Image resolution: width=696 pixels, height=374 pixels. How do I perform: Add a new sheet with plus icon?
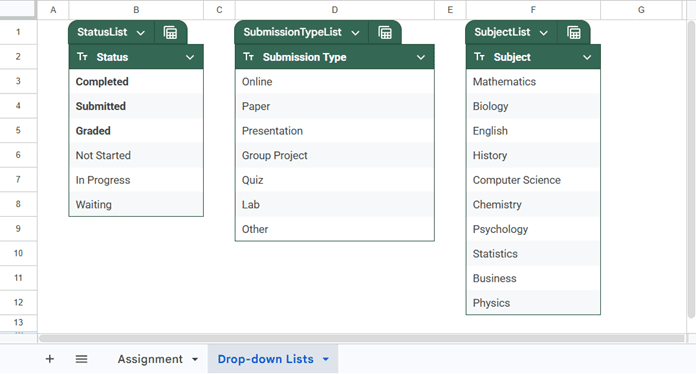pyautogui.click(x=50, y=359)
